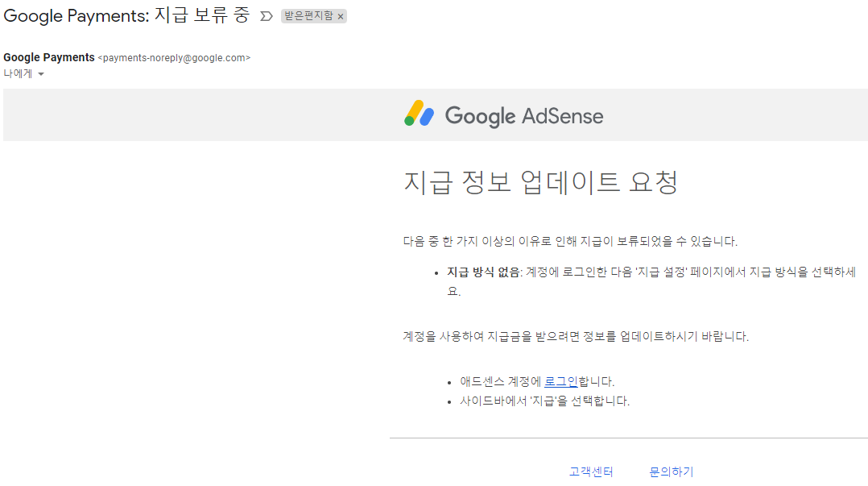Click sender address payments-noreply@google.com

175,58
